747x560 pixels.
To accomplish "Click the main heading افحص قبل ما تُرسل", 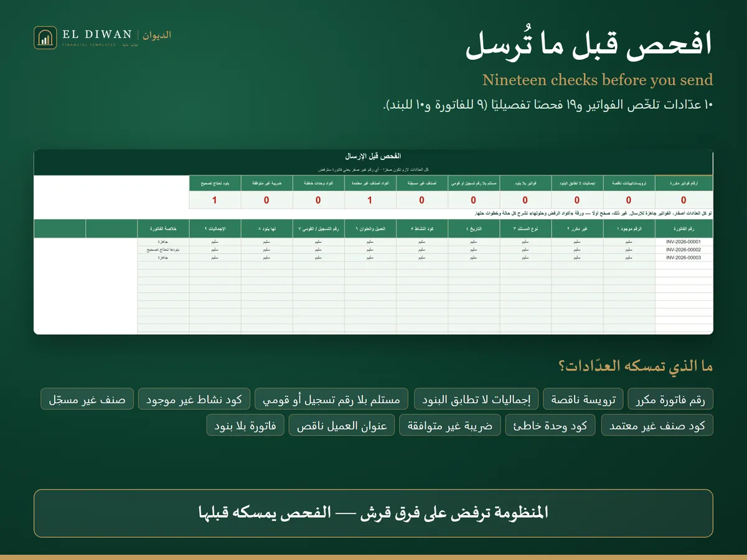I will click(589, 46).
